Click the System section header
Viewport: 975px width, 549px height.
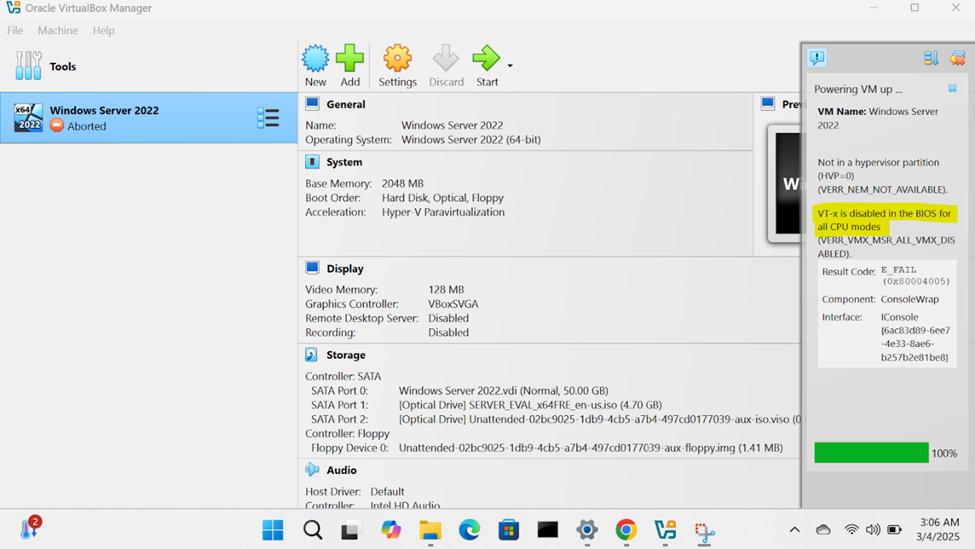click(x=344, y=162)
